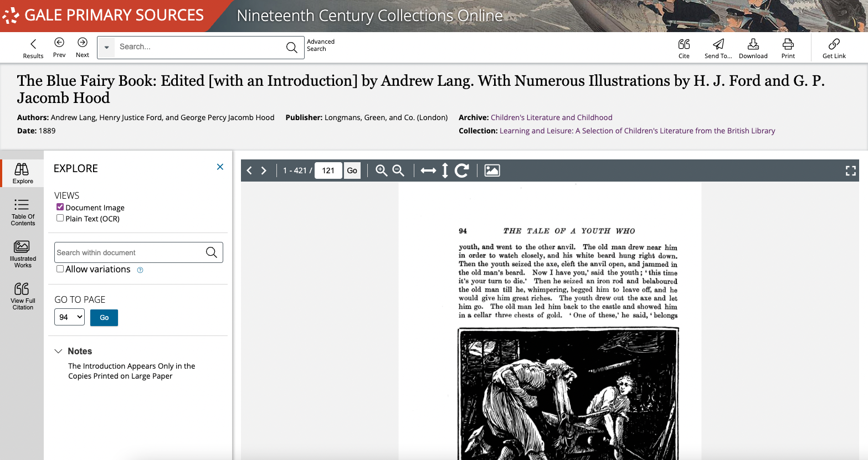Click Gale Primary Sources logo

[x=103, y=15]
